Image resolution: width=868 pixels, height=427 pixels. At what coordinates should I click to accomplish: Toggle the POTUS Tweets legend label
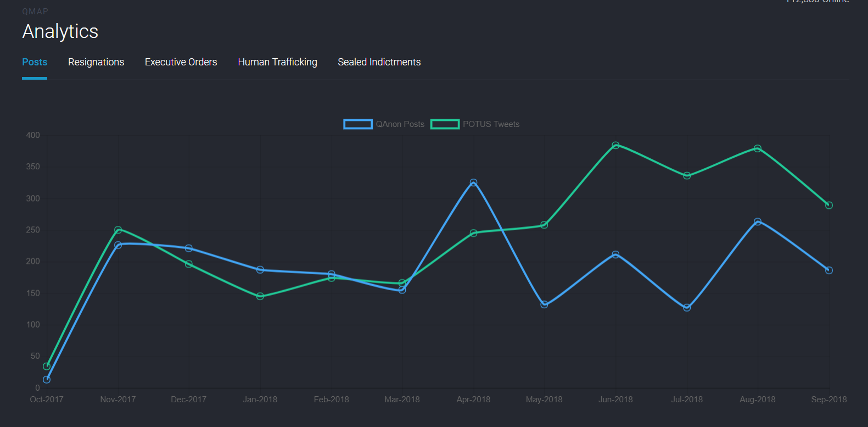tap(491, 124)
